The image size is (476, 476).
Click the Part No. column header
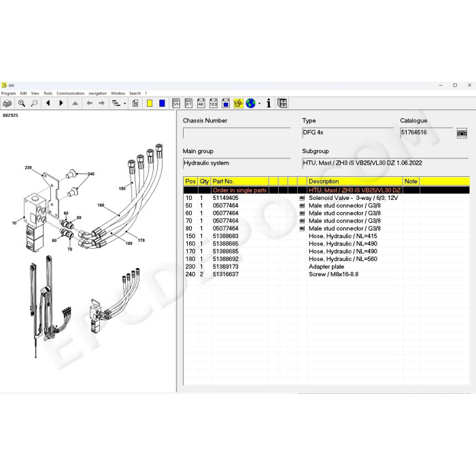[x=240, y=182]
